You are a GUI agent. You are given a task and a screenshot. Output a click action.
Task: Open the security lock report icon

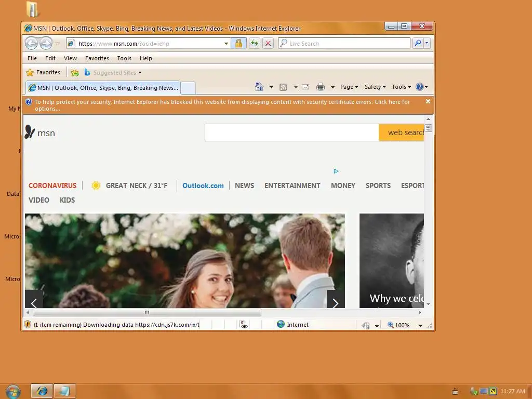click(238, 43)
